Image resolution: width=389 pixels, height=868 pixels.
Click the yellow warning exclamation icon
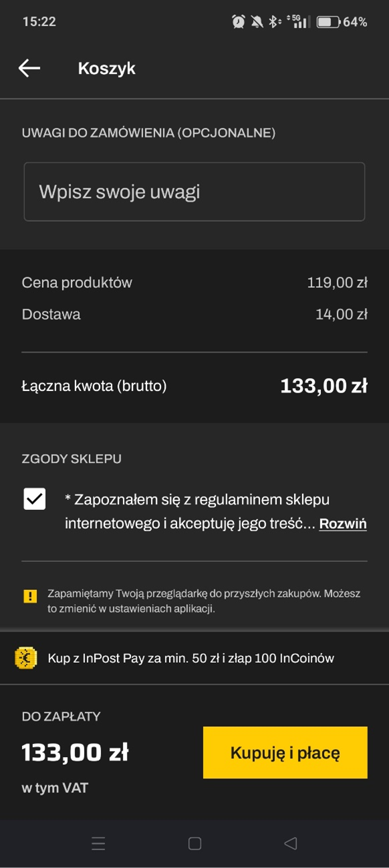[30, 596]
